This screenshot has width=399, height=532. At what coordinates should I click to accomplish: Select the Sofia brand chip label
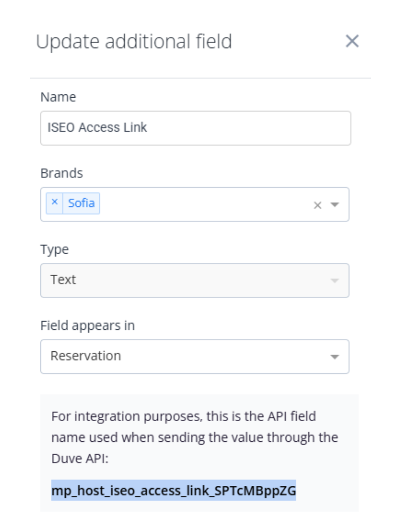pyautogui.click(x=81, y=203)
